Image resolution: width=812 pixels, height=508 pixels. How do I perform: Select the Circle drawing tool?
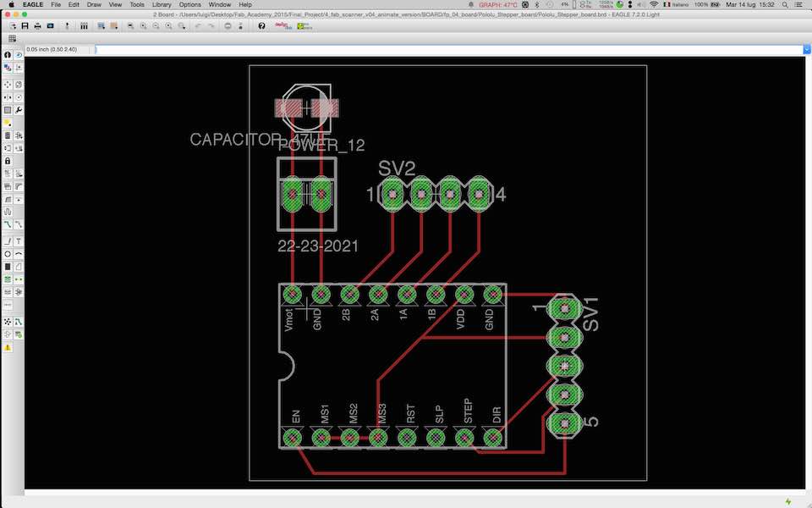point(8,254)
